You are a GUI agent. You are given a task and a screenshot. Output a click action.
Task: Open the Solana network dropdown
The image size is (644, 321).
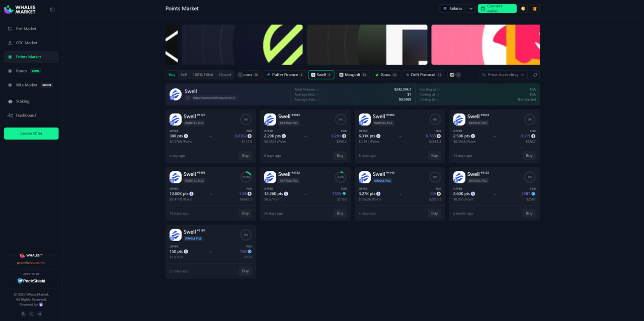point(457,9)
